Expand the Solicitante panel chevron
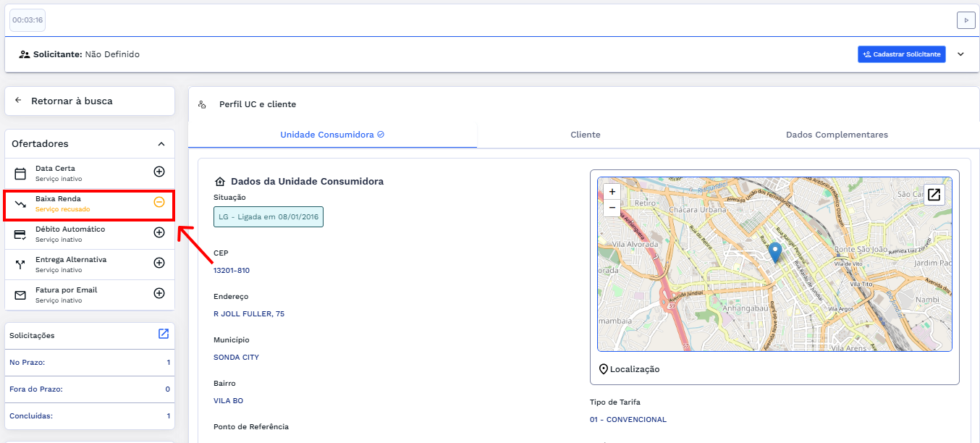Screen dimensions: 980x443 coord(960,54)
